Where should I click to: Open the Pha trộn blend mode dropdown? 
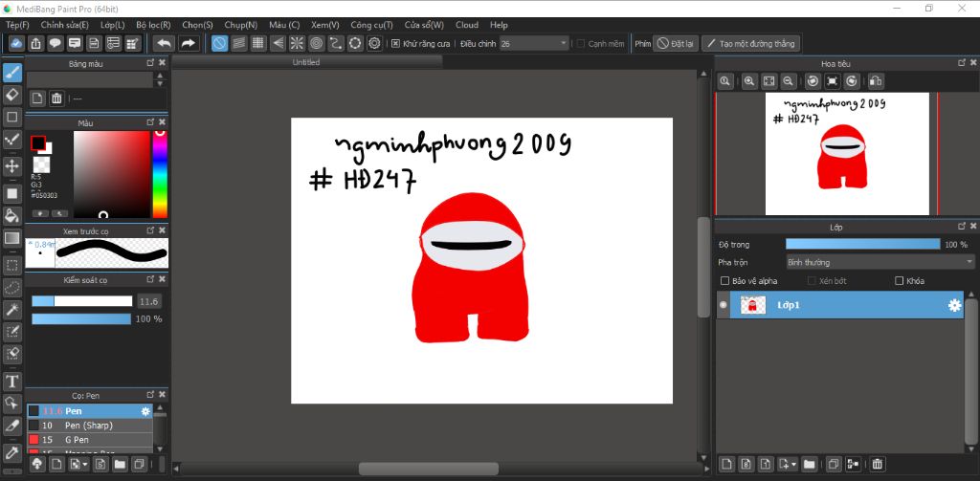[x=880, y=262]
